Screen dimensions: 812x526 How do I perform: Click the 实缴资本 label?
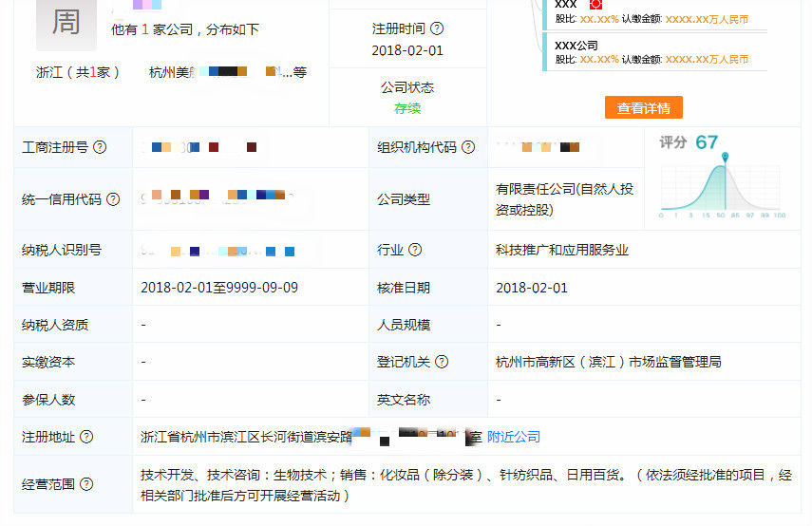click(x=48, y=362)
